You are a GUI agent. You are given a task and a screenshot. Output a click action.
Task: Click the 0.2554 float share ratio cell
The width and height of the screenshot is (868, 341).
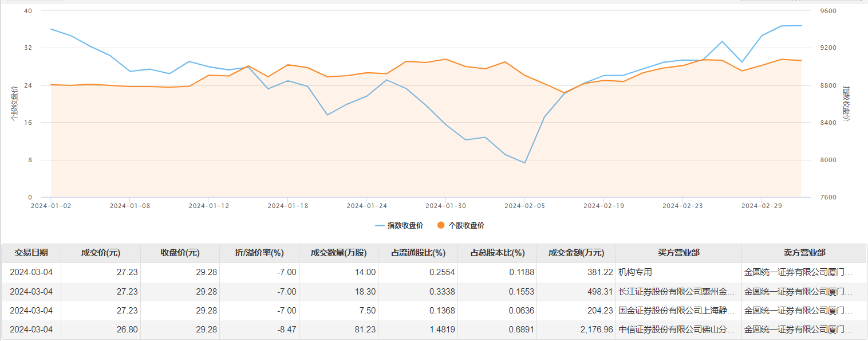(418, 272)
